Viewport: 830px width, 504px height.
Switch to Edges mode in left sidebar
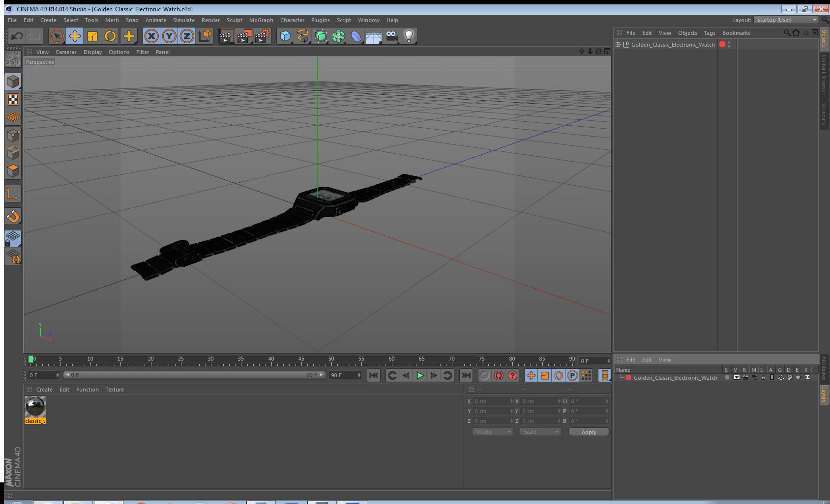click(x=13, y=153)
